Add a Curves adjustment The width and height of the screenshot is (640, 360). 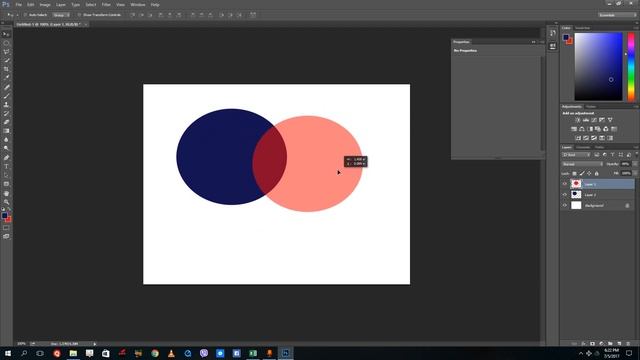594,120
